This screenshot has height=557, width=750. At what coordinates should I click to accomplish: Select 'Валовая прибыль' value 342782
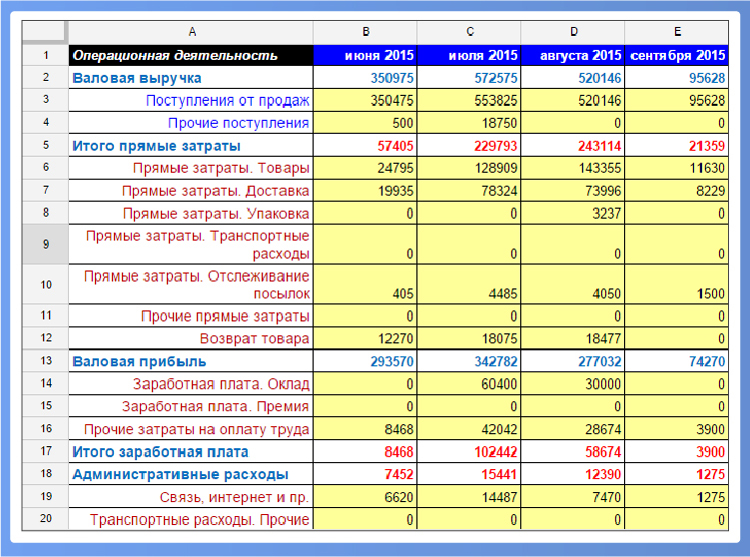tap(469, 361)
